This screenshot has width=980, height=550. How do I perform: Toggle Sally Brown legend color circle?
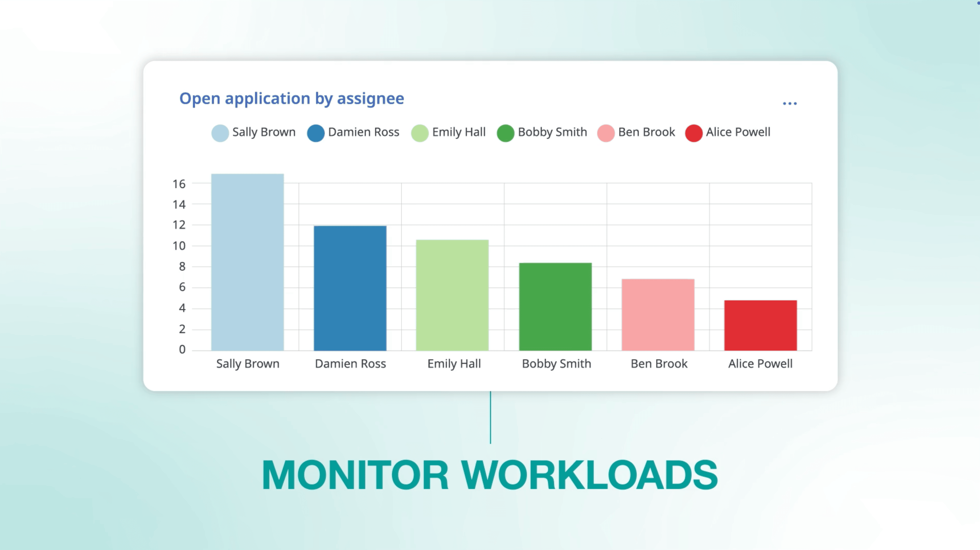[x=220, y=133]
